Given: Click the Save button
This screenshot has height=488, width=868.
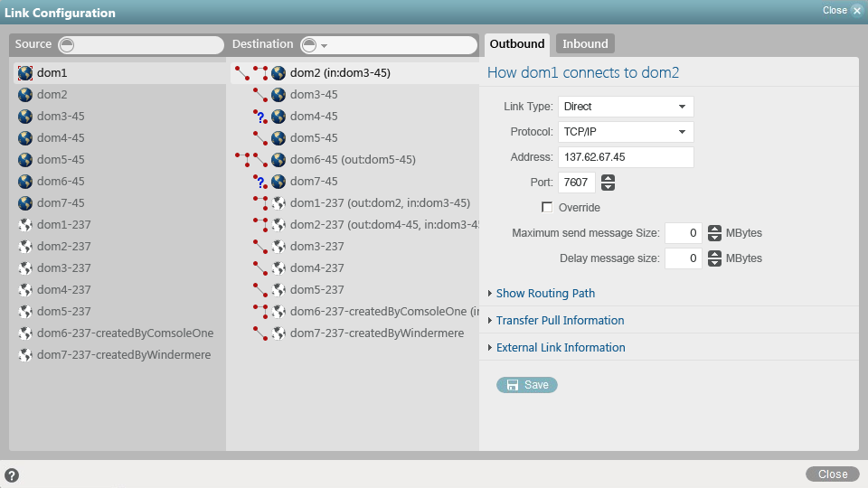Looking at the screenshot, I should (527, 385).
